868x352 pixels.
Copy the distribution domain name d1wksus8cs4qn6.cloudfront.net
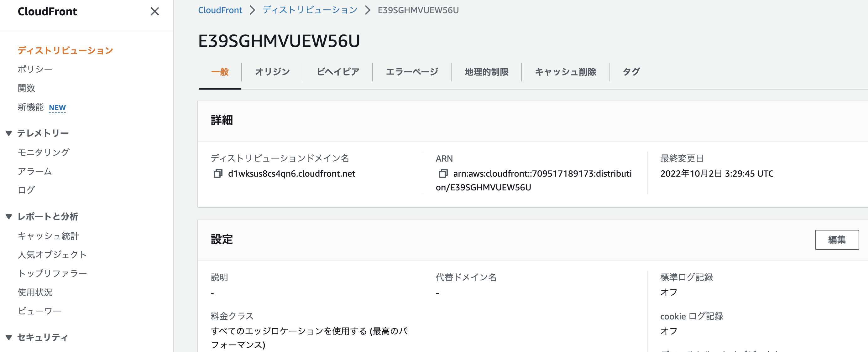click(x=217, y=173)
